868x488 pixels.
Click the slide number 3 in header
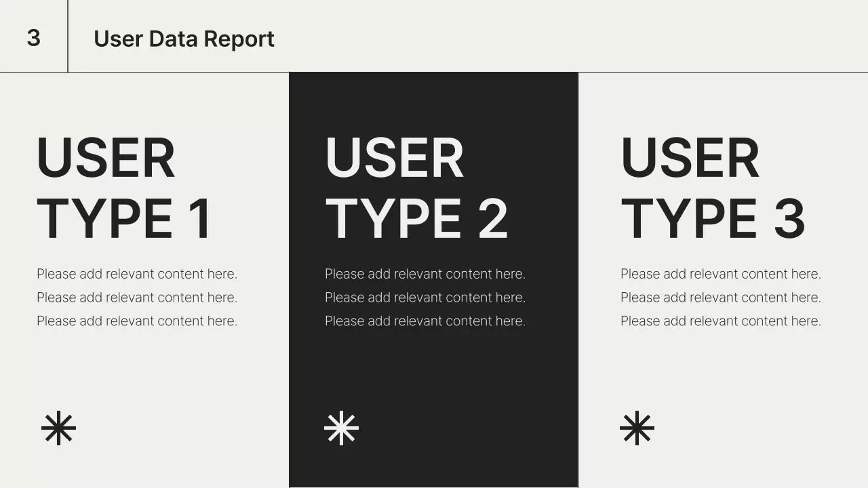pyautogui.click(x=34, y=38)
